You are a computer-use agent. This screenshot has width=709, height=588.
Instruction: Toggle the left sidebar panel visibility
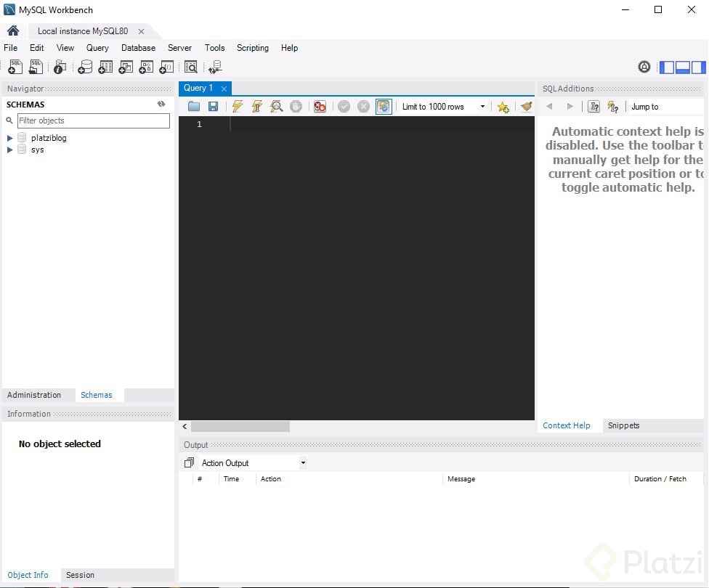[666, 68]
